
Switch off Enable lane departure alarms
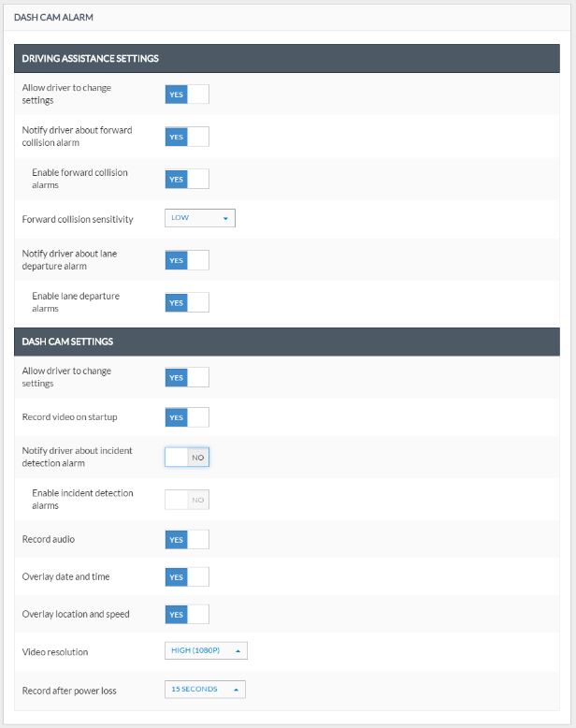pos(187,302)
